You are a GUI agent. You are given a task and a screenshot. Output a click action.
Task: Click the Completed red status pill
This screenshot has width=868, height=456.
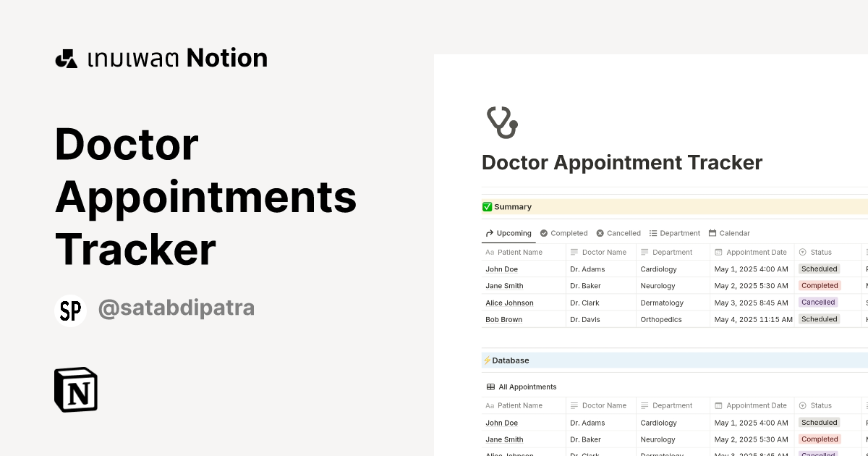[819, 285]
